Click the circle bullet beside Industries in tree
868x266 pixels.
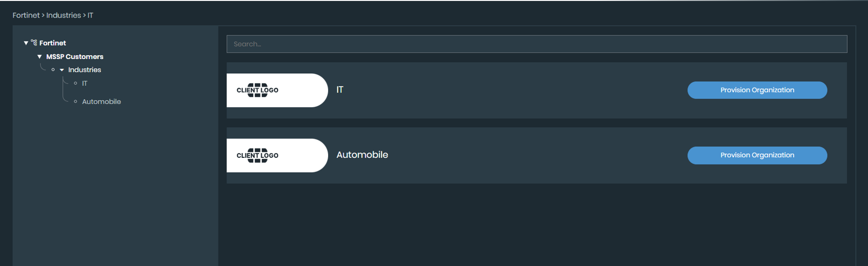(x=53, y=70)
